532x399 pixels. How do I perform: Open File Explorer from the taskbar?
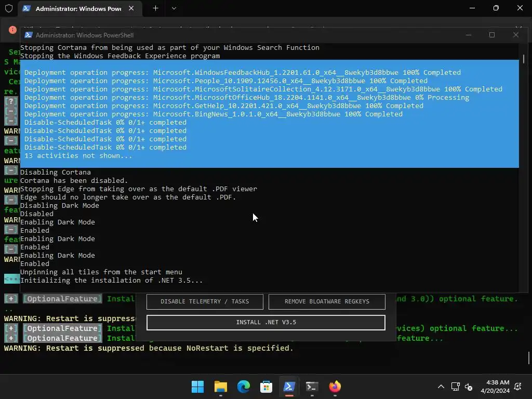220,387
